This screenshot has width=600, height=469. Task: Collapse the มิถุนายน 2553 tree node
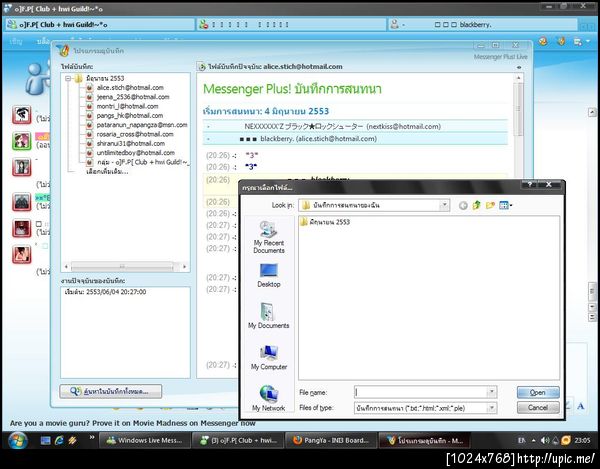[68, 78]
